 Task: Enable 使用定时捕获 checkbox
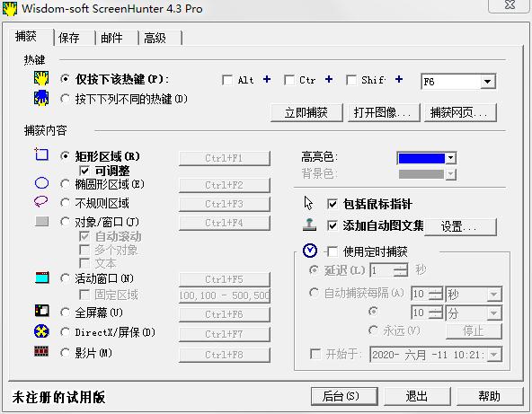332,251
